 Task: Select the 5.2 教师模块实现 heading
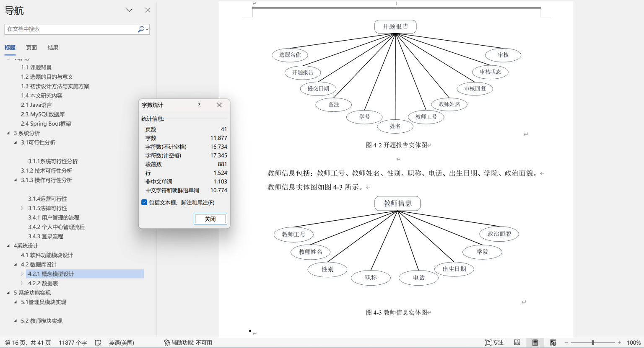[x=42, y=321]
